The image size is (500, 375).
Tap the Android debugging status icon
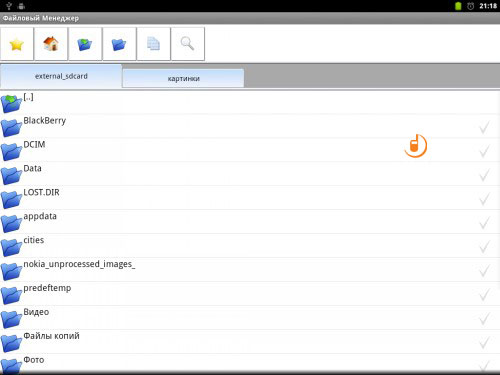click(21, 6)
